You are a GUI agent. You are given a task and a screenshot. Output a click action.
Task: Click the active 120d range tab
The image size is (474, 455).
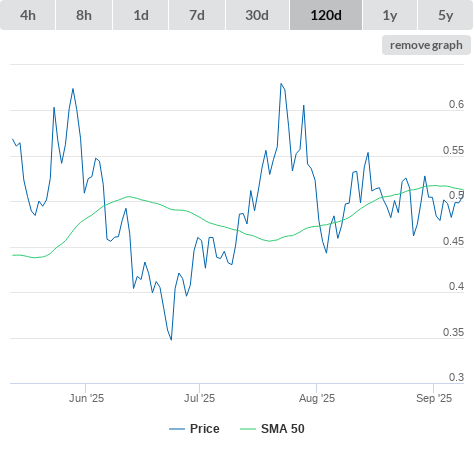coord(326,15)
